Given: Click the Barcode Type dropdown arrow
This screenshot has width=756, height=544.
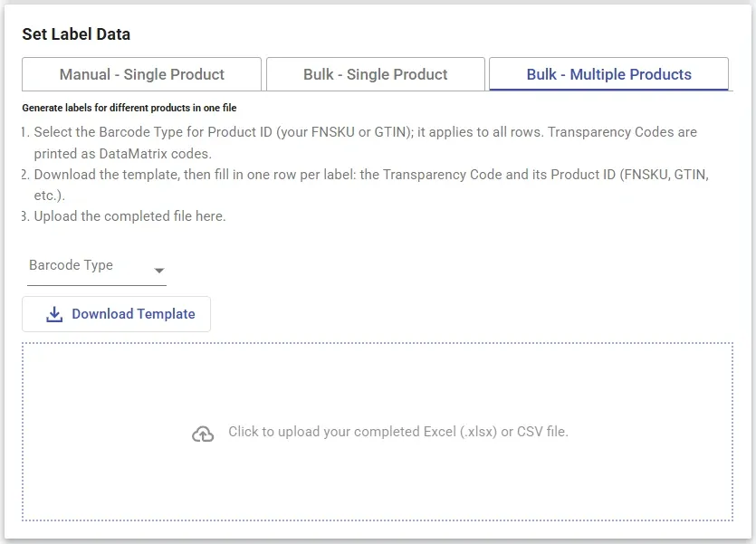Looking at the screenshot, I should pos(159,271).
